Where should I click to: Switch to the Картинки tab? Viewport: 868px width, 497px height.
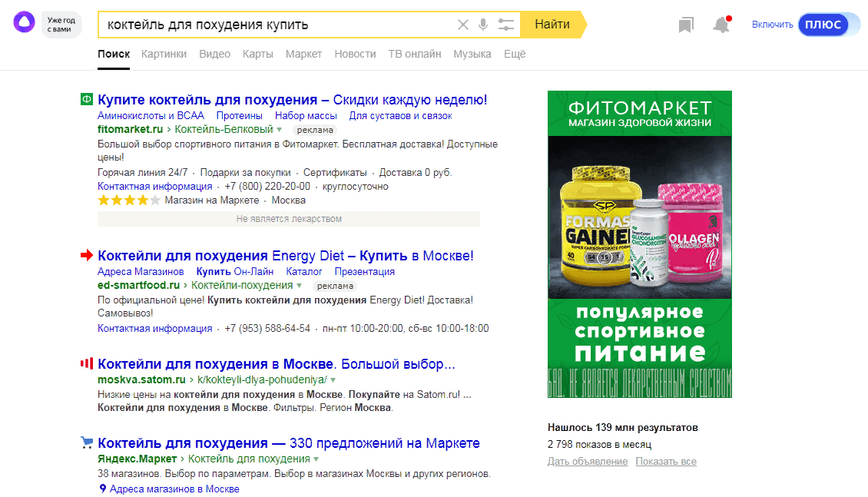(x=164, y=54)
